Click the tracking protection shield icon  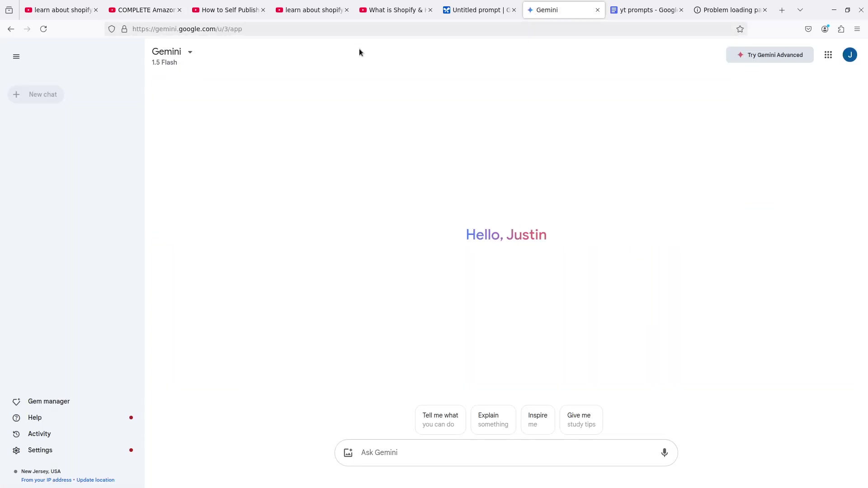(x=112, y=29)
